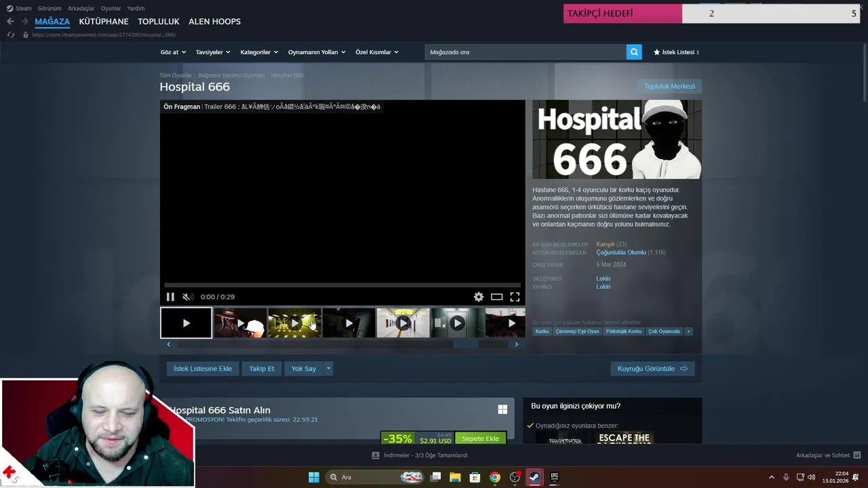Image resolution: width=868 pixels, height=488 pixels.
Task: Click Bağımsız Yapımcı Oyunları breadcrumb
Action: [231, 75]
